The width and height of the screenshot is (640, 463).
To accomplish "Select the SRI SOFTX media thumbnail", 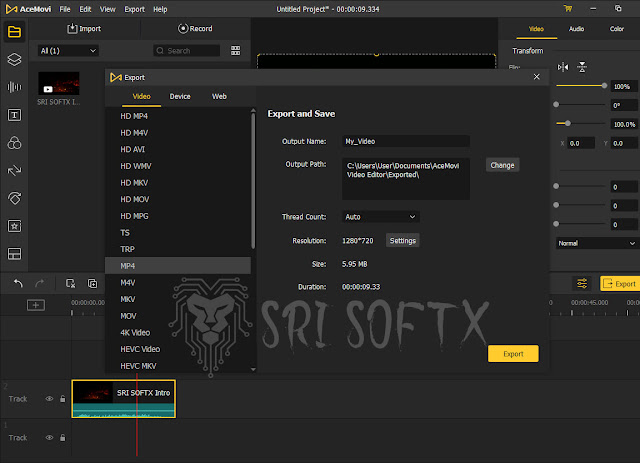I will click(x=59, y=83).
